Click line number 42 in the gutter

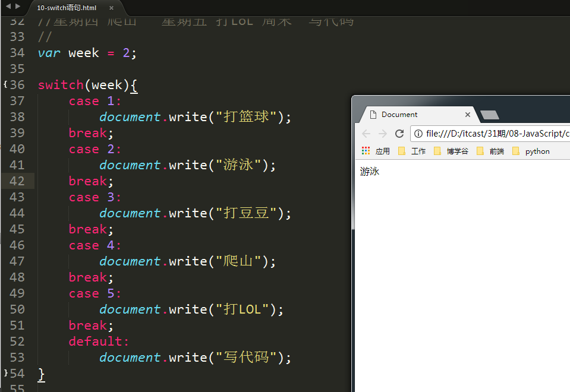17,181
